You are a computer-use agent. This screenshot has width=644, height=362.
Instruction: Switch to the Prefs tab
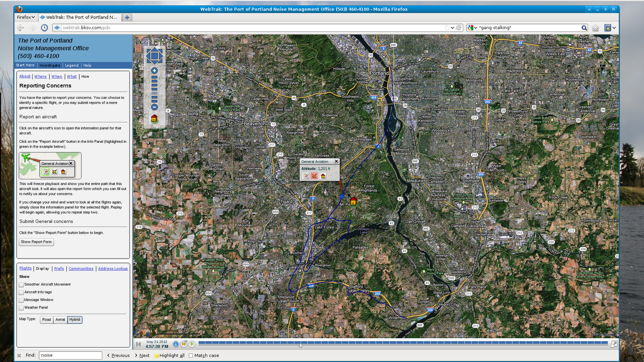tap(59, 268)
